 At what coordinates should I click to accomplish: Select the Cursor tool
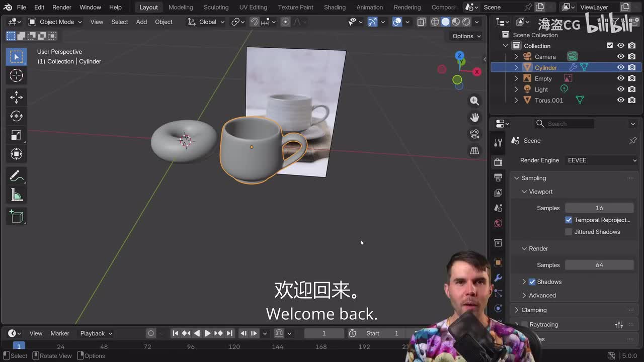pos(17,75)
